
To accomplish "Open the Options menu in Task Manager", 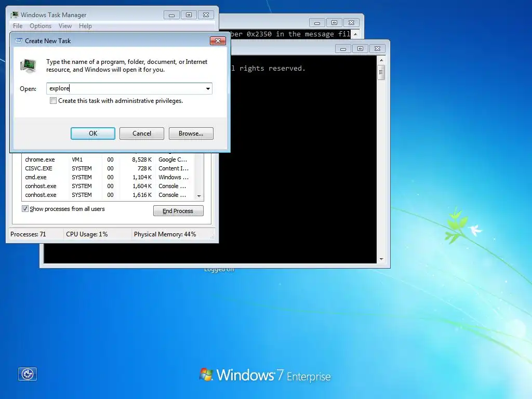I will [41, 26].
